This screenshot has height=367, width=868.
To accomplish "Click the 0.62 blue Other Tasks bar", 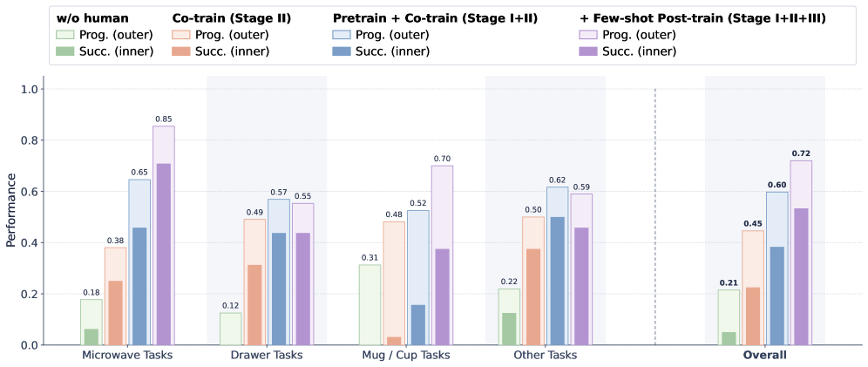I will 556,266.
